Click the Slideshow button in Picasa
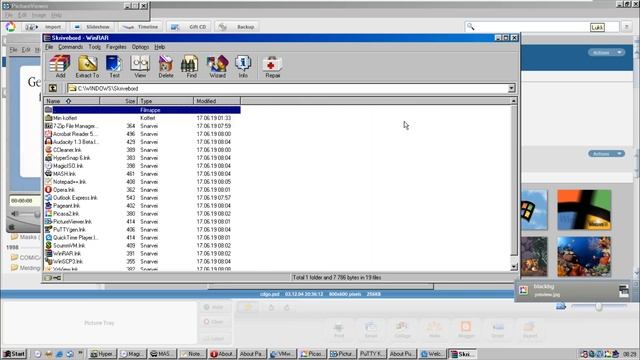Screen dimensions: 640x360 pos(92,27)
